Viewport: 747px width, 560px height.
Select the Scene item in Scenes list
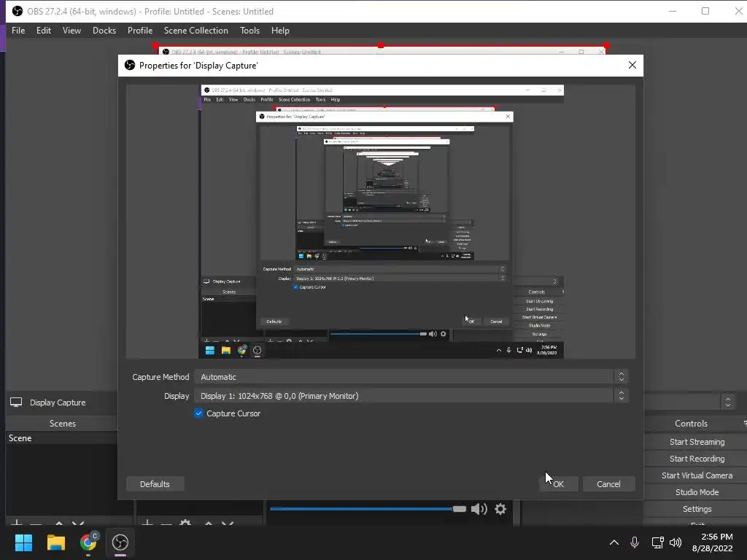coord(62,438)
